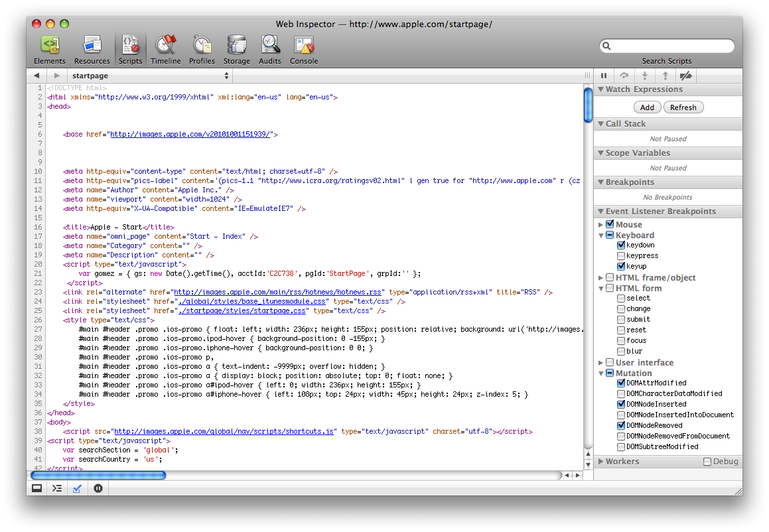Image resolution: width=769 pixels, height=532 pixels.
Task: Open the Timeline panel
Action: (166, 50)
